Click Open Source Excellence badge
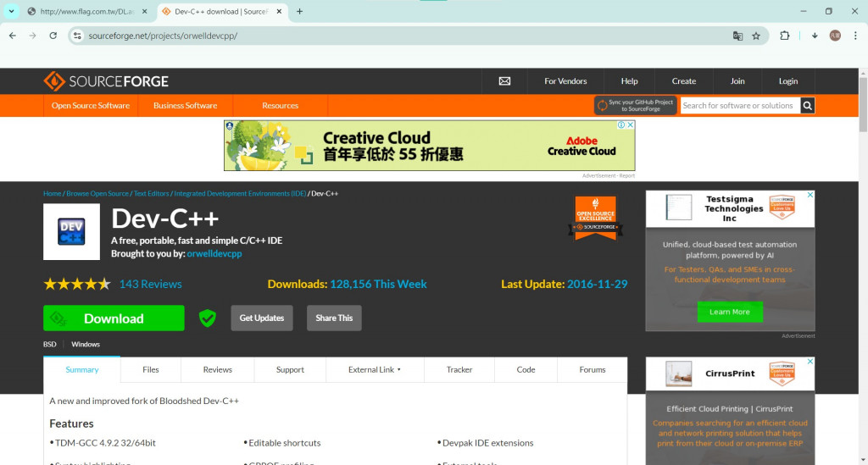This screenshot has height=465, width=868. point(595,219)
